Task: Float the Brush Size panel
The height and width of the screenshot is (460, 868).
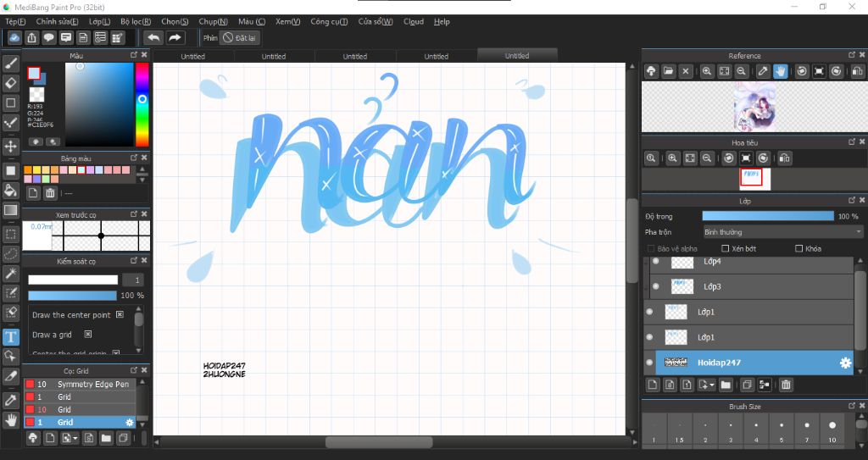Action: [852, 406]
